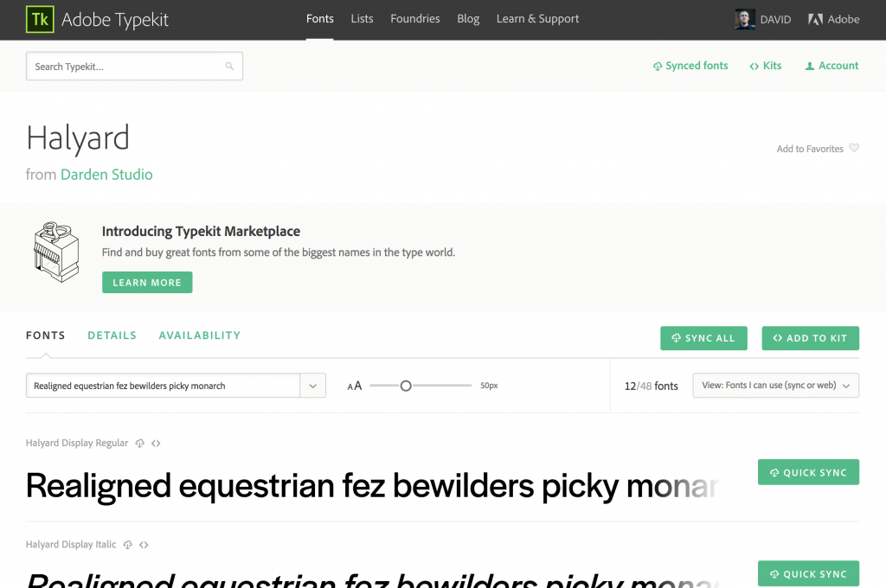This screenshot has height=588, width=886.
Task: Click Quick Sync for Halyard Display Regular
Action: (808, 472)
